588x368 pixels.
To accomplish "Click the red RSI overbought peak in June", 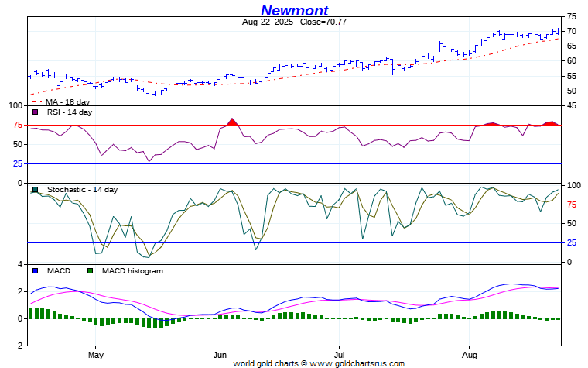I will coord(232,122).
